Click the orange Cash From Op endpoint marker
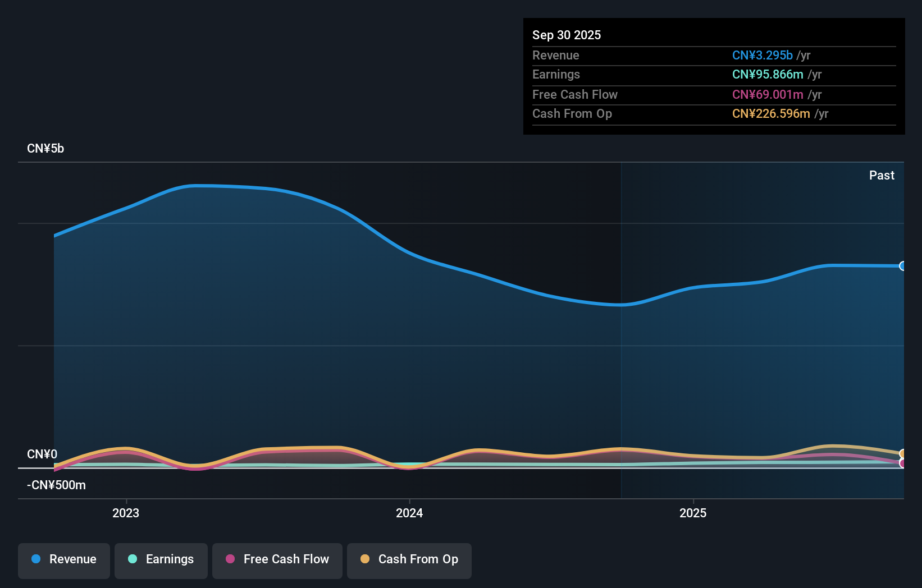The width and height of the screenshot is (922, 588). point(902,453)
